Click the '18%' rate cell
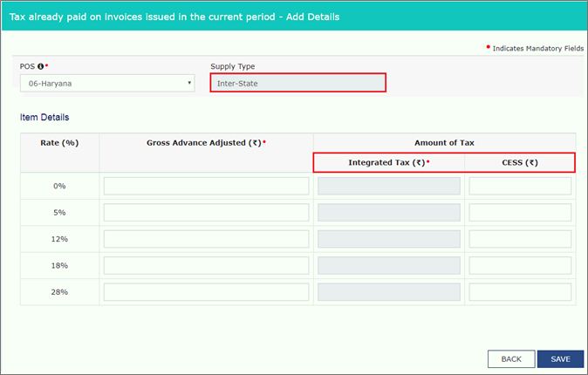 pos(59,265)
